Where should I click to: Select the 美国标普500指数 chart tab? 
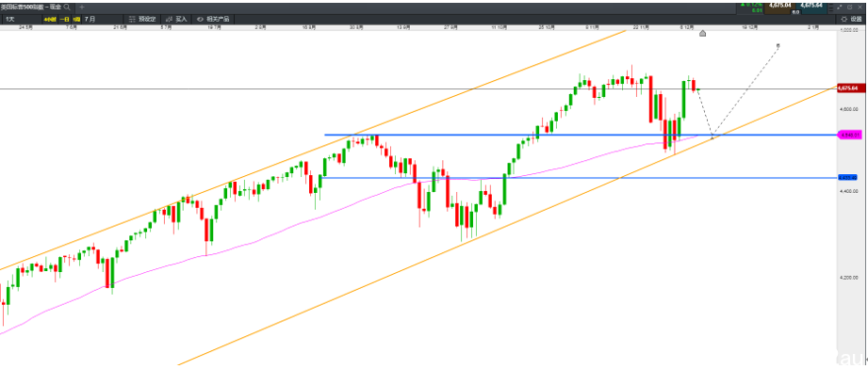pyautogui.click(x=31, y=8)
